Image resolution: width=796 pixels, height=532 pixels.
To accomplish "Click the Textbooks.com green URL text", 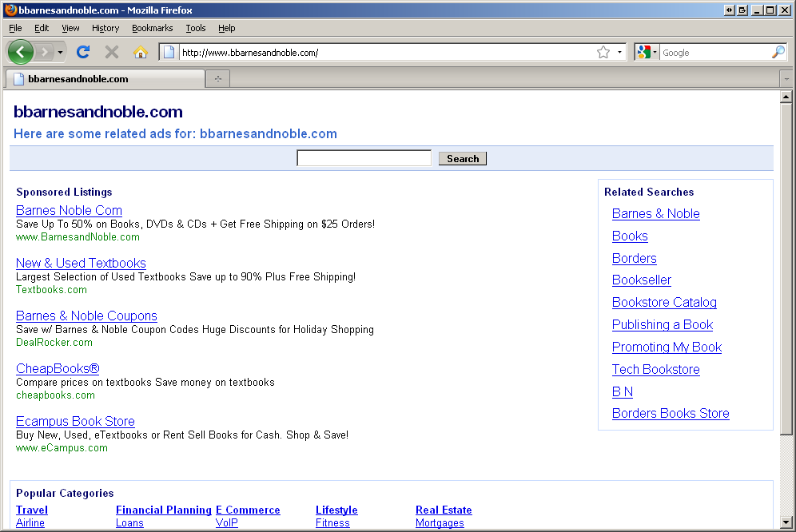I will pos(51,290).
